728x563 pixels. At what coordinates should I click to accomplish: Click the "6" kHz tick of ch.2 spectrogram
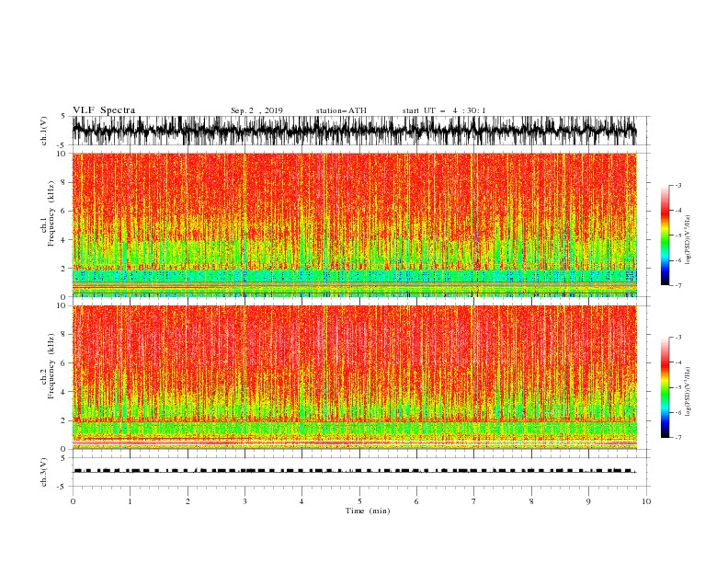point(64,363)
